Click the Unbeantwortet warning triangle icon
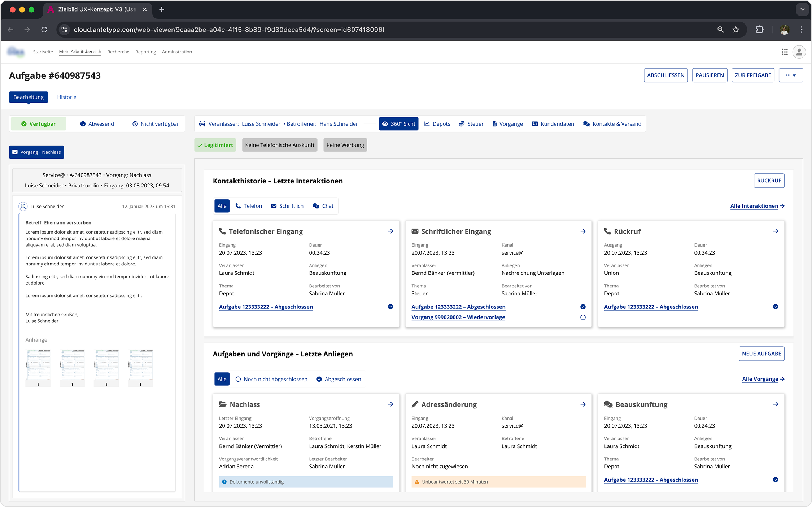The height and width of the screenshot is (507, 812). click(x=417, y=482)
